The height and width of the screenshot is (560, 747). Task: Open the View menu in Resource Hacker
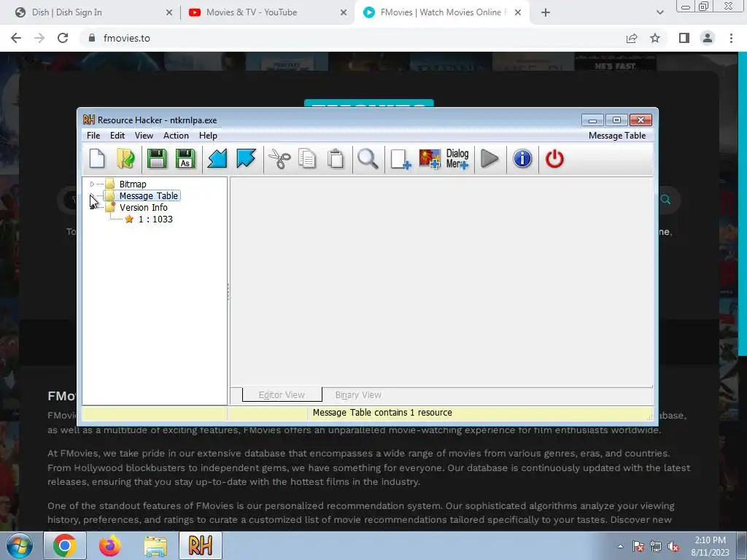click(x=144, y=135)
